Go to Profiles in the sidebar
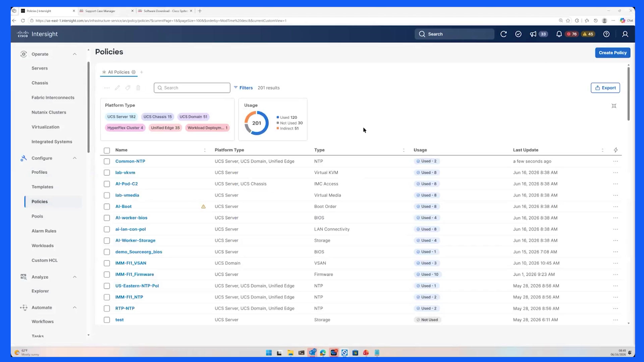The width and height of the screenshot is (644, 362). 39,172
